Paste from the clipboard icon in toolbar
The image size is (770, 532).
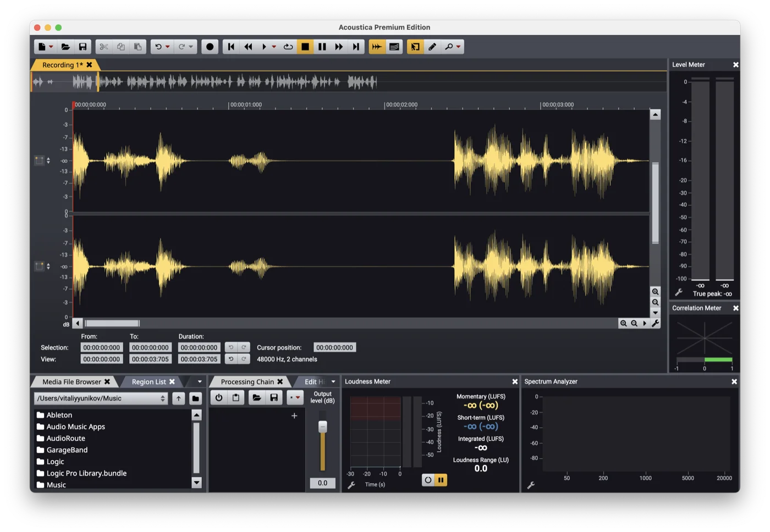[138, 47]
